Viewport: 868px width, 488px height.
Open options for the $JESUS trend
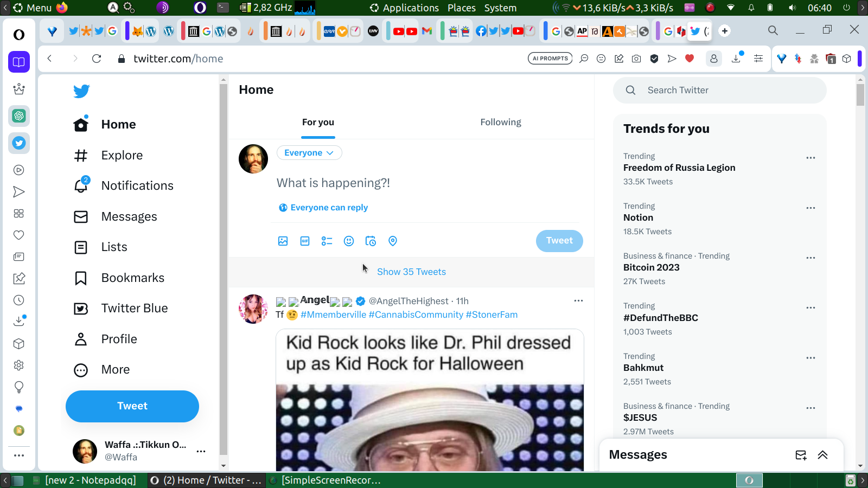(810, 408)
